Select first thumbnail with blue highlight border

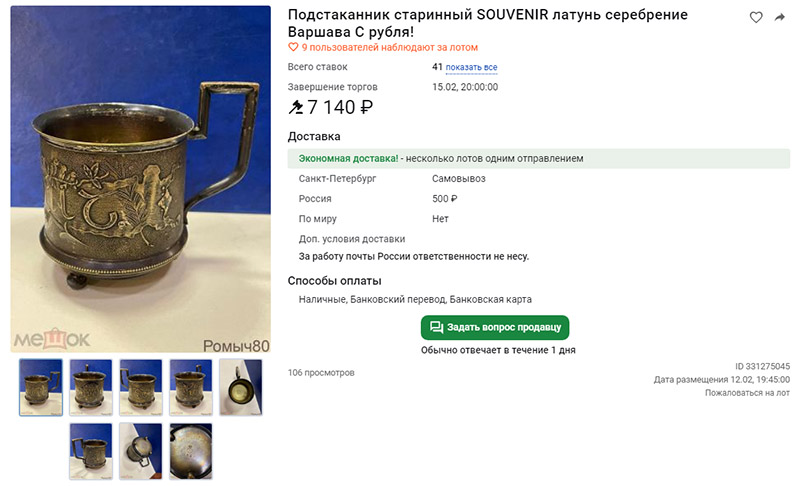[x=41, y=387]
